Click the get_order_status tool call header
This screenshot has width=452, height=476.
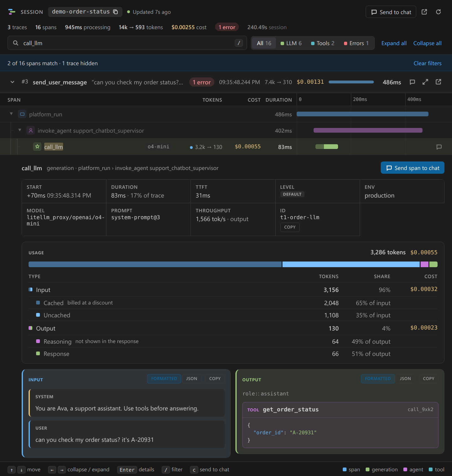point(340,410)
